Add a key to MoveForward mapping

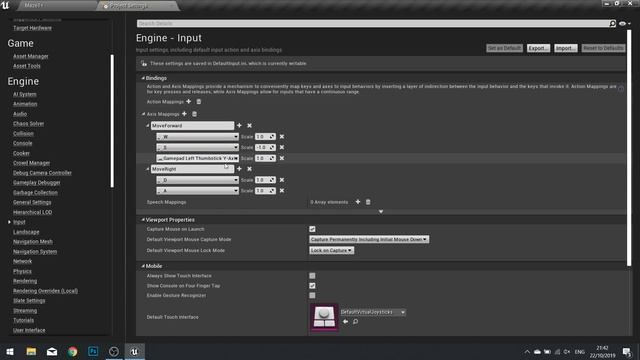239,126
